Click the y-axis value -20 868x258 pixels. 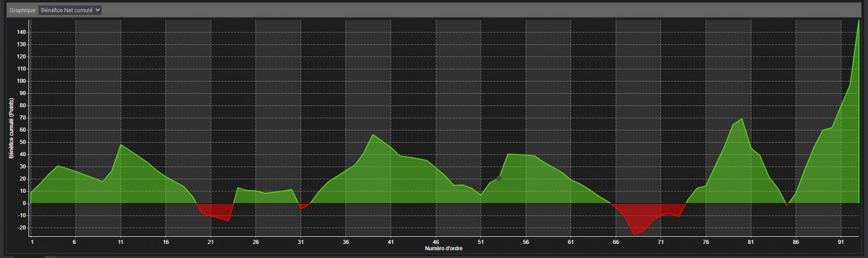(21, 228)
